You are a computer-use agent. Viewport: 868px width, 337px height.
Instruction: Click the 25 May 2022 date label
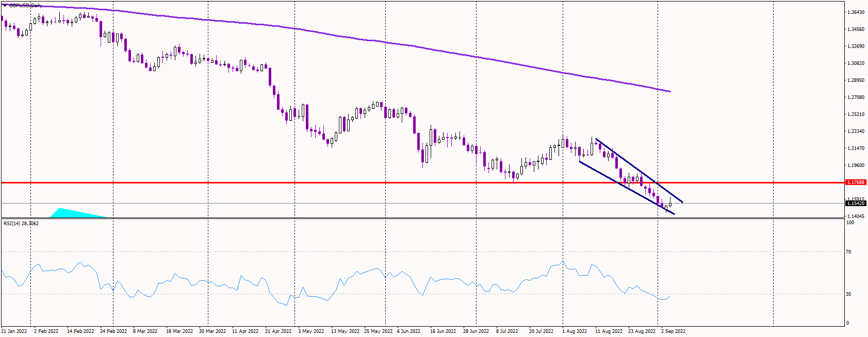pyautogui.click(x=379, y=331)
